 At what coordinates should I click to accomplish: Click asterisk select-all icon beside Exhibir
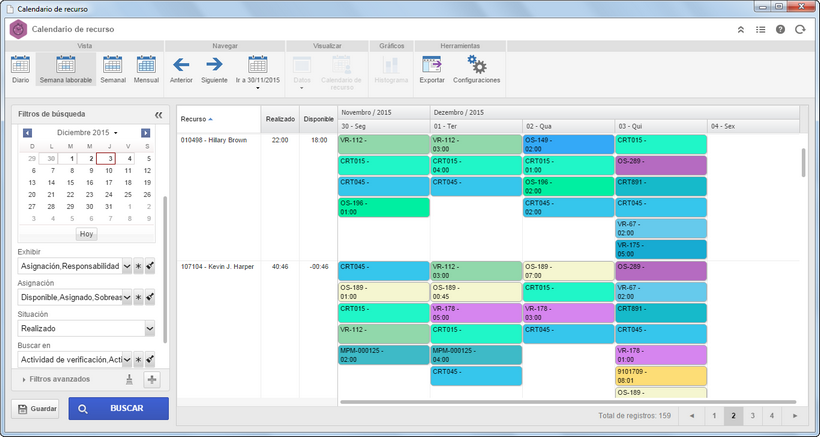pyautogui.click(x=139, y=266)
